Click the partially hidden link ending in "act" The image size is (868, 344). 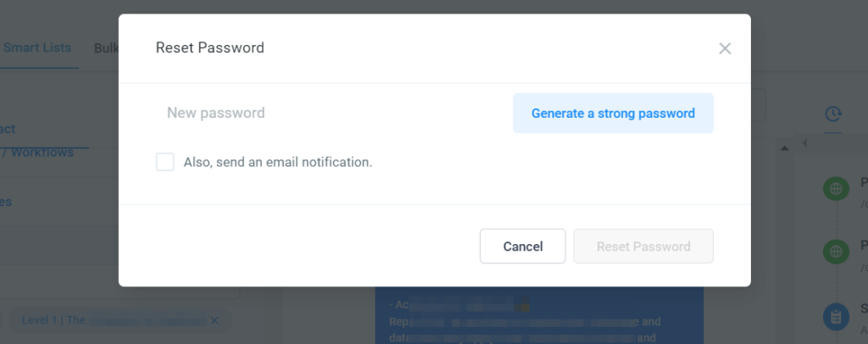pos(8,130)
